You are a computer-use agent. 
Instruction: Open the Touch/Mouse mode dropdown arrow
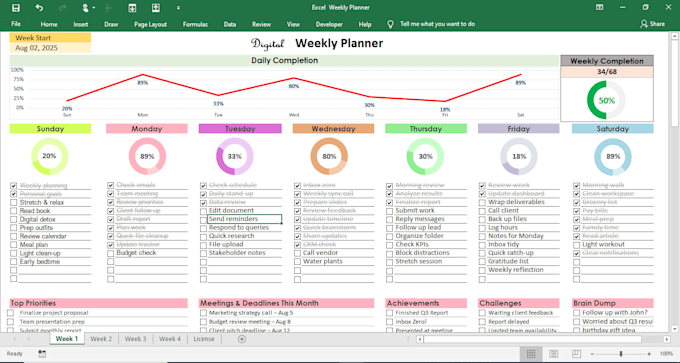click(94, 8)
